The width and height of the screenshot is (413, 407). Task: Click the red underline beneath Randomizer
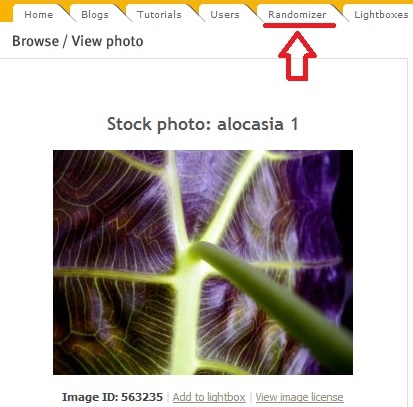[299, 25]
